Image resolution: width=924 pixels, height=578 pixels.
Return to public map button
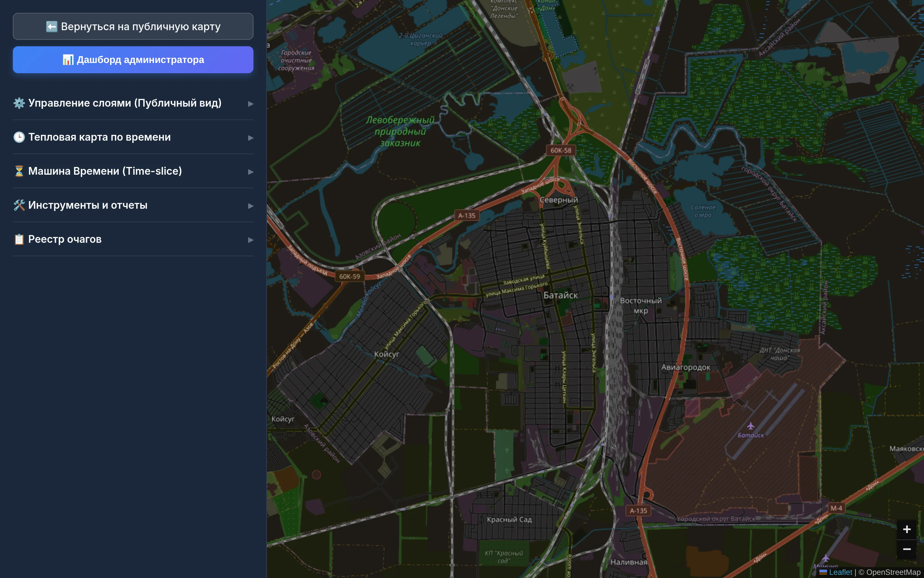(133, 26)
